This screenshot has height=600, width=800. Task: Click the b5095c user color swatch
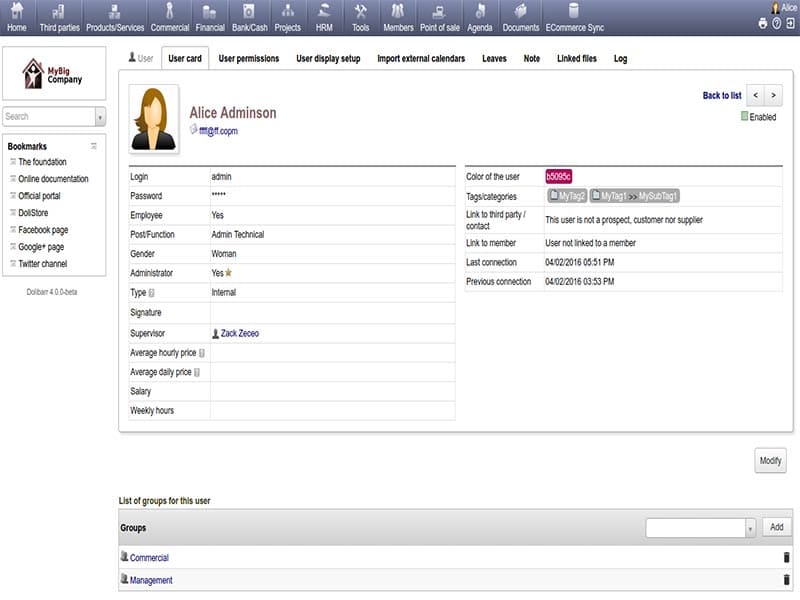558,176
